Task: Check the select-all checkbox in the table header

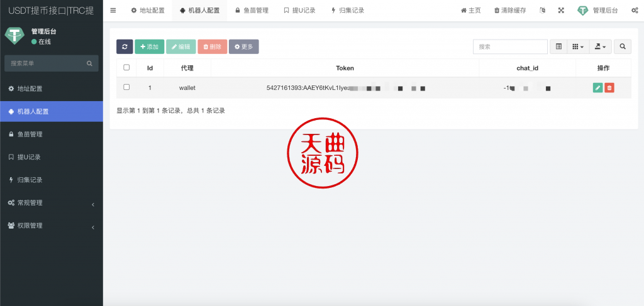Action: pyautogui.click(x=126, y=67)
